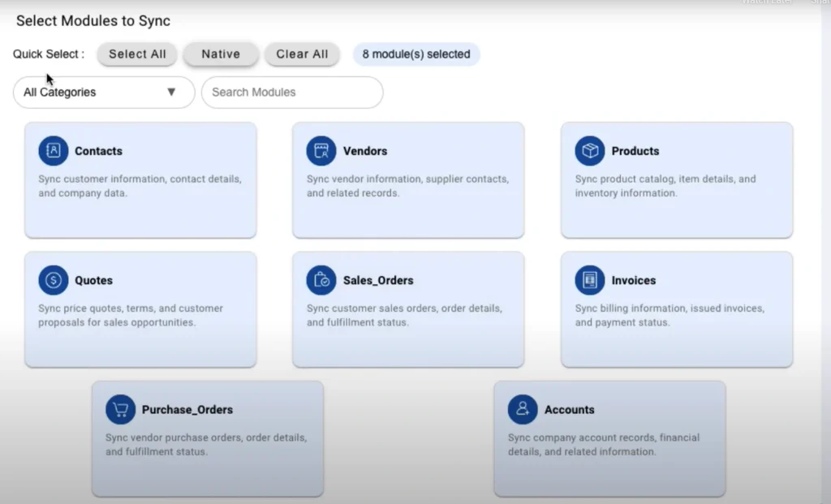Select the Accounts module card

pyautogui.click(x=609, y=438)
